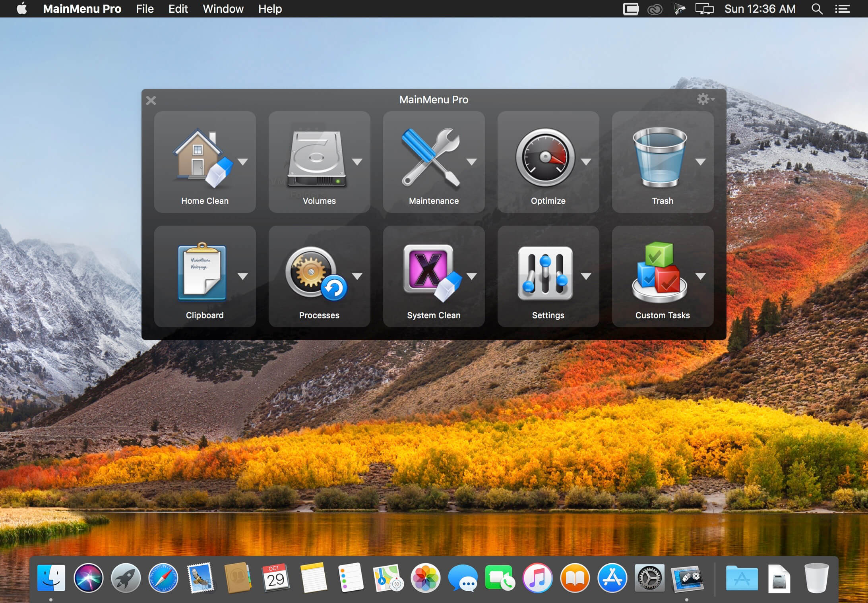Screen dimensions: 868x603
Task: Click the Volumes hard drive icon
Action: (317, 158)
